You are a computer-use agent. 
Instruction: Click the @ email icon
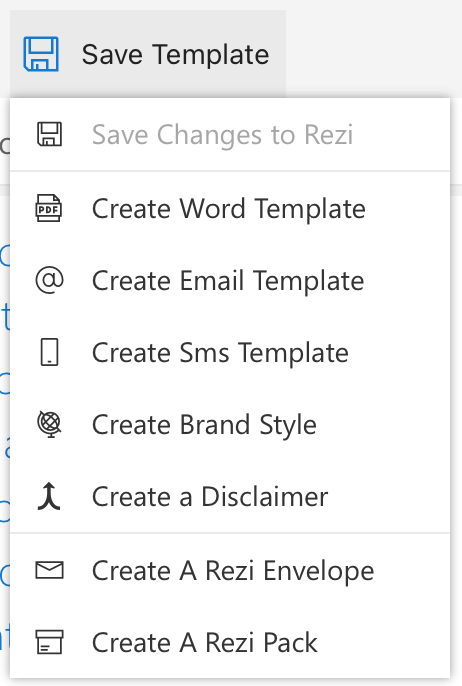pyautogui.click(x=49, y=280)
